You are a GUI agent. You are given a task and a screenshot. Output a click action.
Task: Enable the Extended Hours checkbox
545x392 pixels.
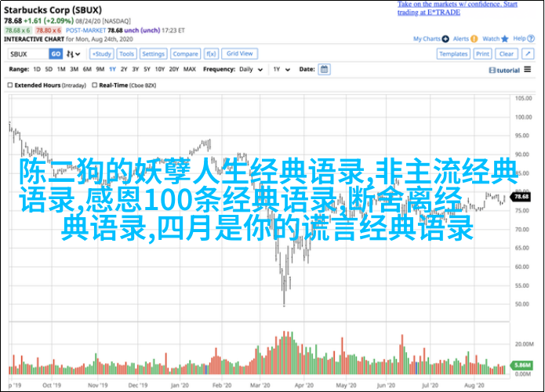(x=10, y=85)
